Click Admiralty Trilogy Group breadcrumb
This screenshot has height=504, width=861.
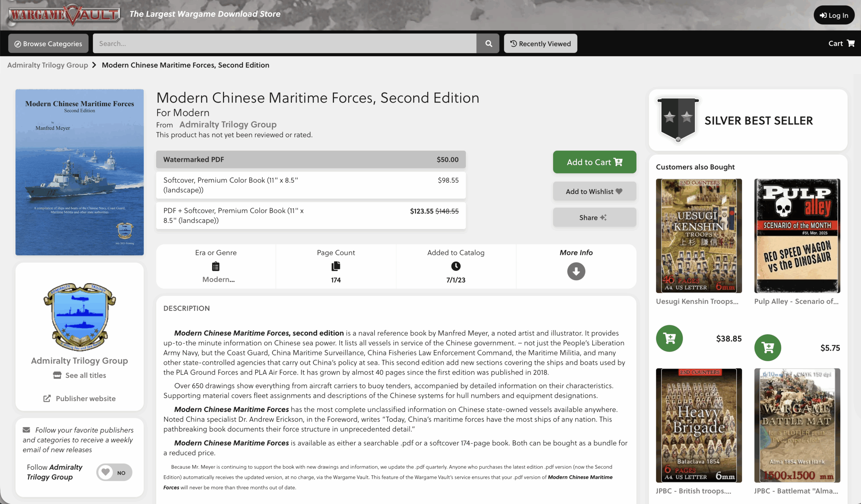click(x=47, y=65)
